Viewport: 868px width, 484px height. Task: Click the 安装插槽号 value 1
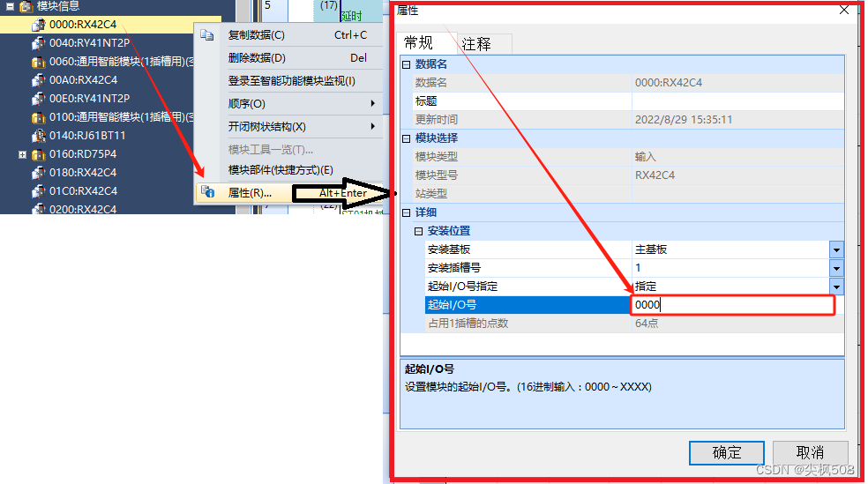(639, 268)
